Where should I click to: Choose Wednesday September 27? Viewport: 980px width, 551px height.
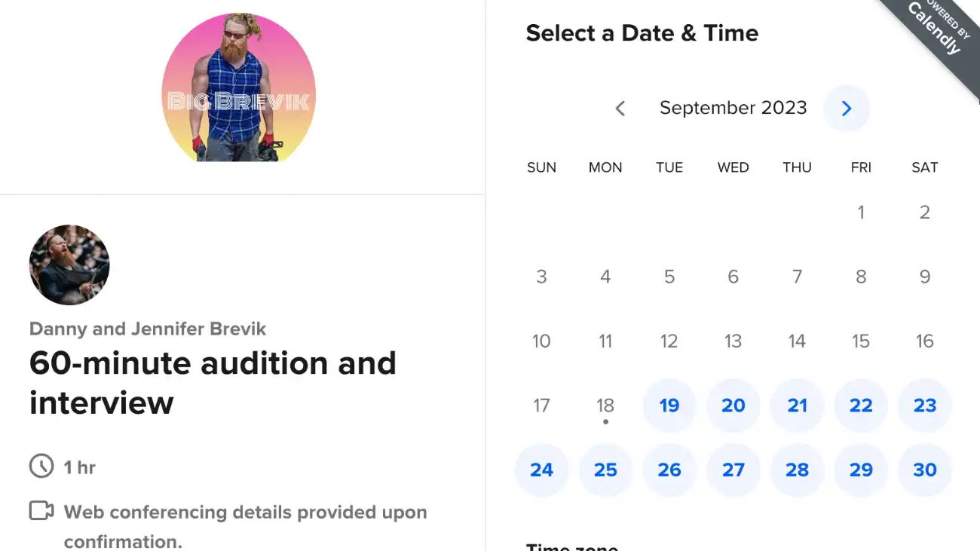(733, 470)
